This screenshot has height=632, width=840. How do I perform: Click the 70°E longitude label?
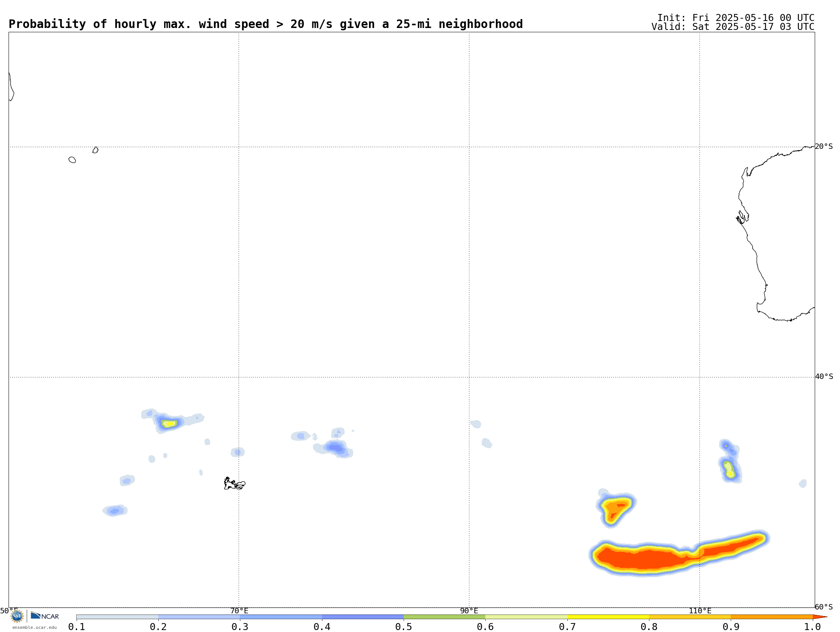[239, 611]
